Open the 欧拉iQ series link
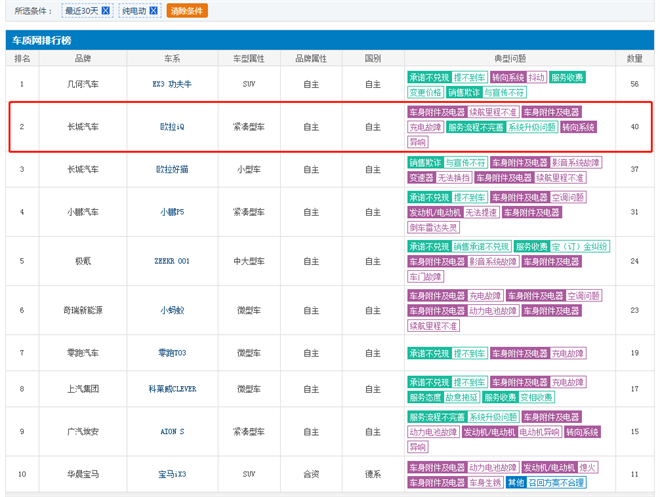 (x=172, y=127)
